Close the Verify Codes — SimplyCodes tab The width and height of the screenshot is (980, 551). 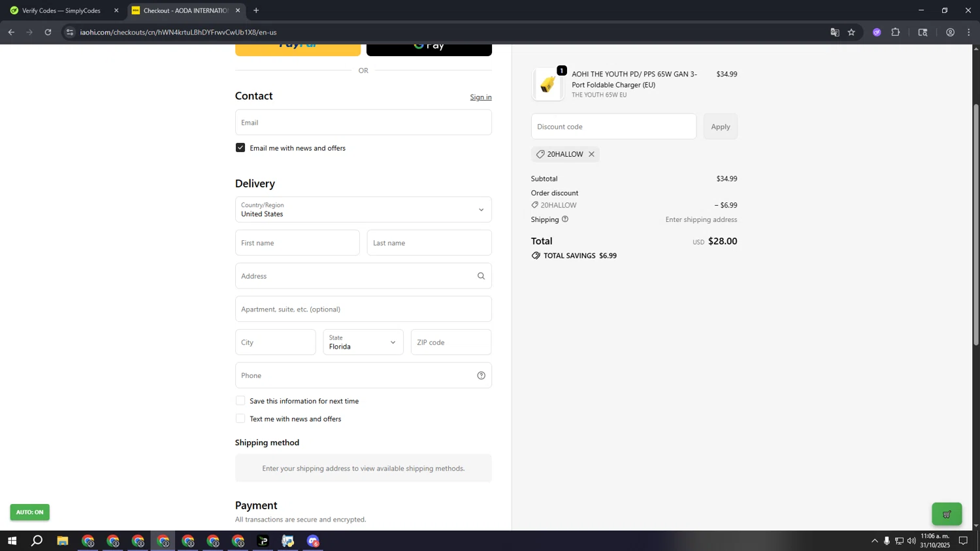(x=116, y=10)
